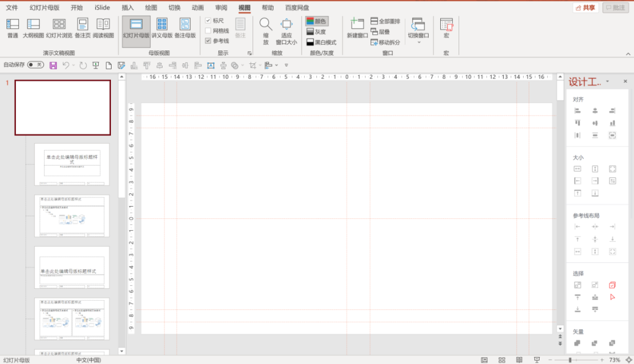The width and height of the screenshot is (634, 364).
Task: Open 大纲视图 outline view
Action: click(33, 28)
